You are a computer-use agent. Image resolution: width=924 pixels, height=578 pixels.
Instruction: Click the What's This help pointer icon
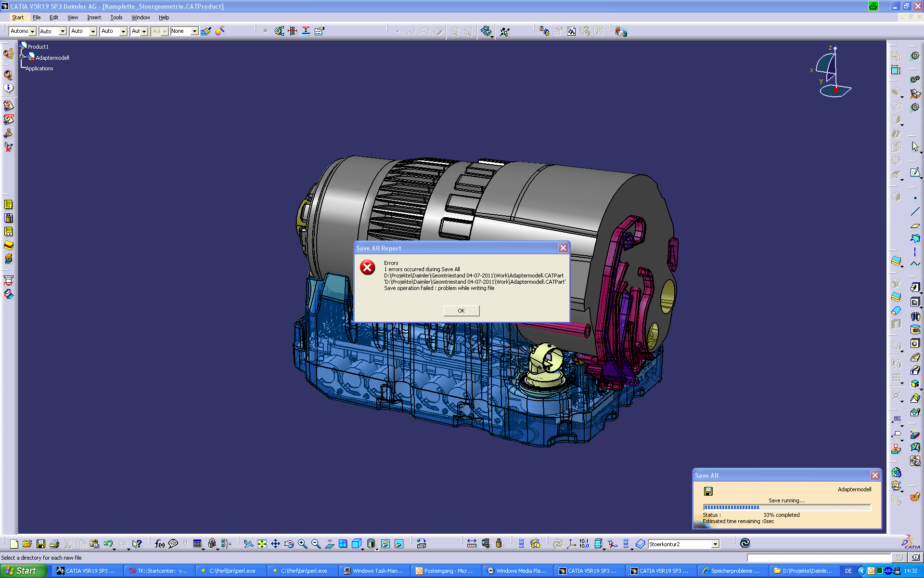(137, 544)
